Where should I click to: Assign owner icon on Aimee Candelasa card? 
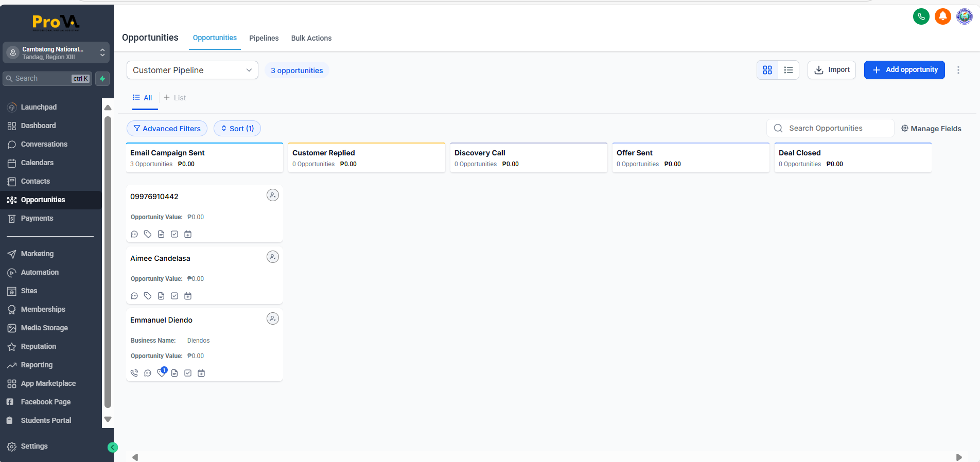(272, 257)
